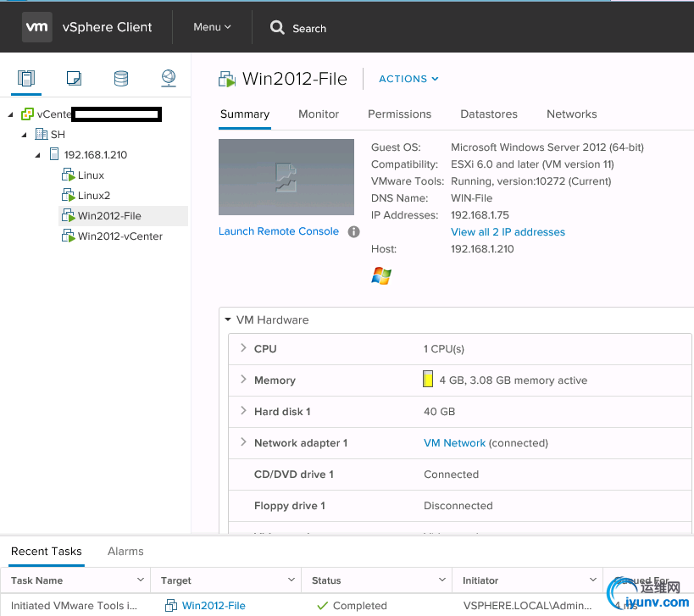The image size is (694, 616).
Task: Click the Remote Console info icon
Action: tap(353, 231)
